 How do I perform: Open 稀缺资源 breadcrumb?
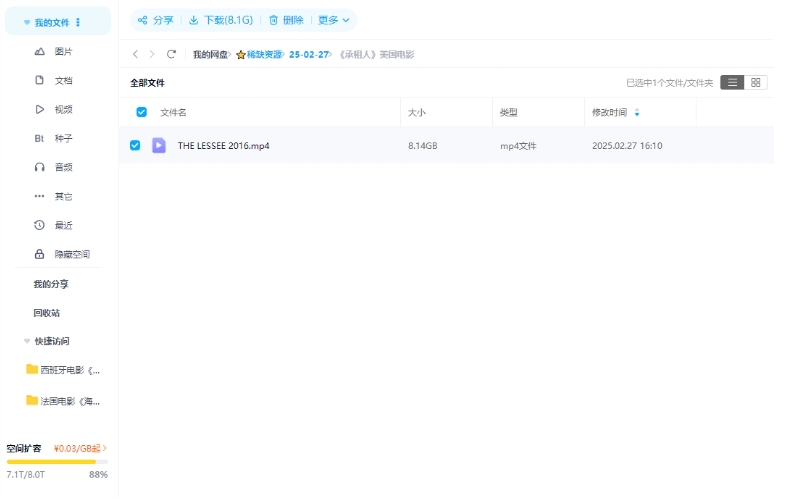[264, 55]
